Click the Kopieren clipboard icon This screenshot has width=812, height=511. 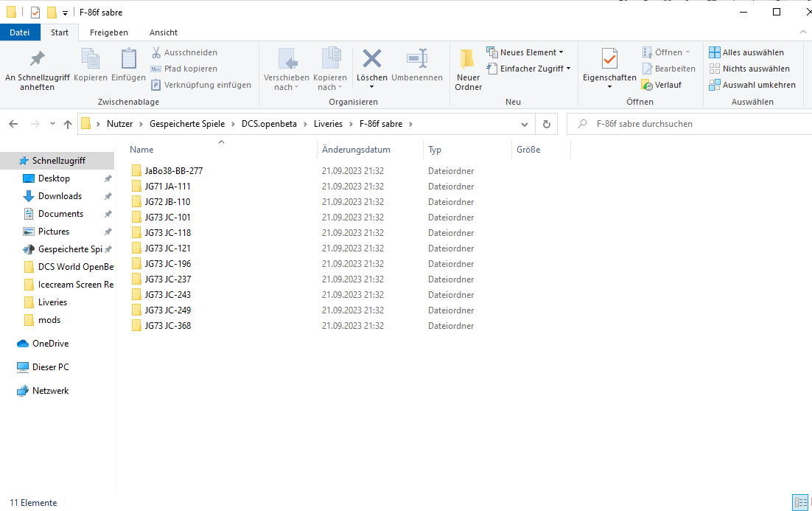(91, 59)
